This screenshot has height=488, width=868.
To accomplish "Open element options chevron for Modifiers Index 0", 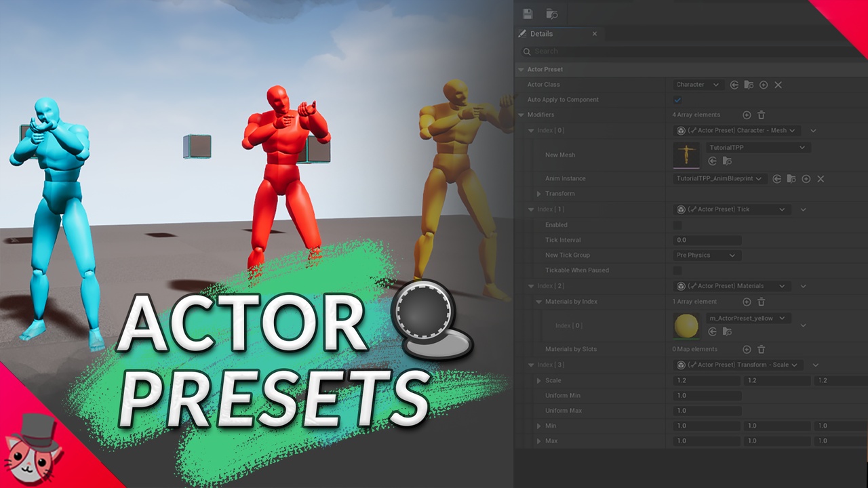I will point(813,131).
